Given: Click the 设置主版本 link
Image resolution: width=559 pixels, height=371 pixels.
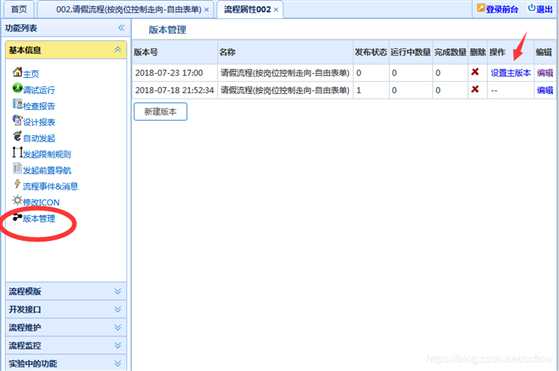Looking at the screenshot, I should click(511, 73).
